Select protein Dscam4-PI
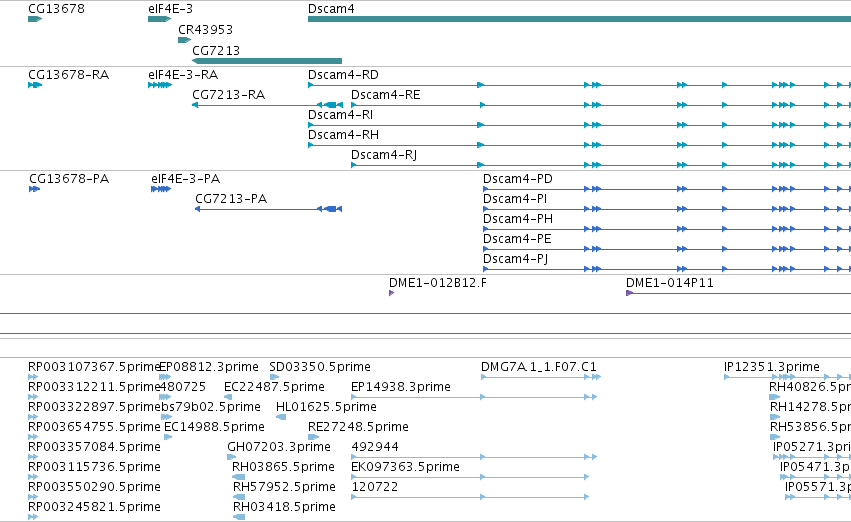Viewport: 851px width, 522px height. tap(515, 199)
